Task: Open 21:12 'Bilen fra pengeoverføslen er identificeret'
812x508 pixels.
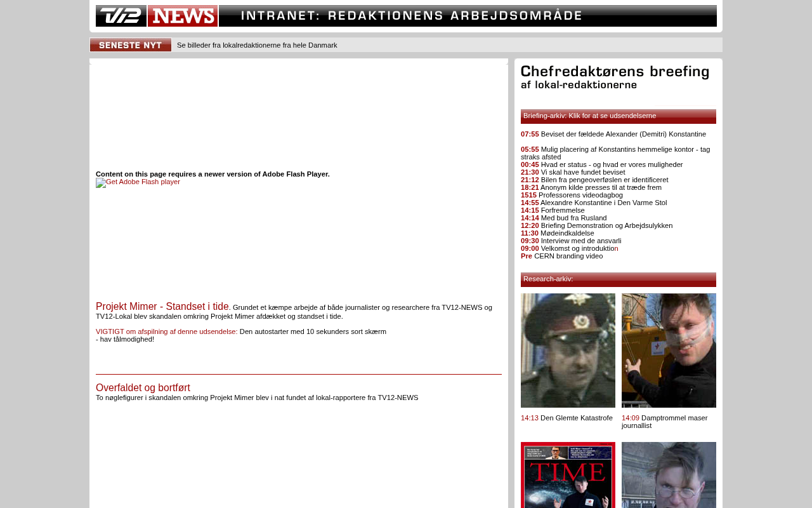Action: pyautogui.click(x=594, y=180)
